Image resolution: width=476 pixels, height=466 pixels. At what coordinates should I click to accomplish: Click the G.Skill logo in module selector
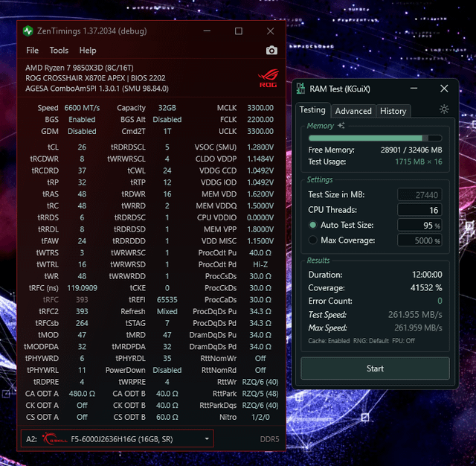pyautogui.click(x=53, y=439)
